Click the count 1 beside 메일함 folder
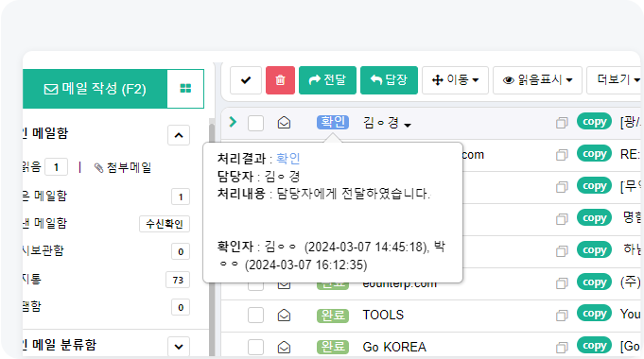 (x=181, y=197)
